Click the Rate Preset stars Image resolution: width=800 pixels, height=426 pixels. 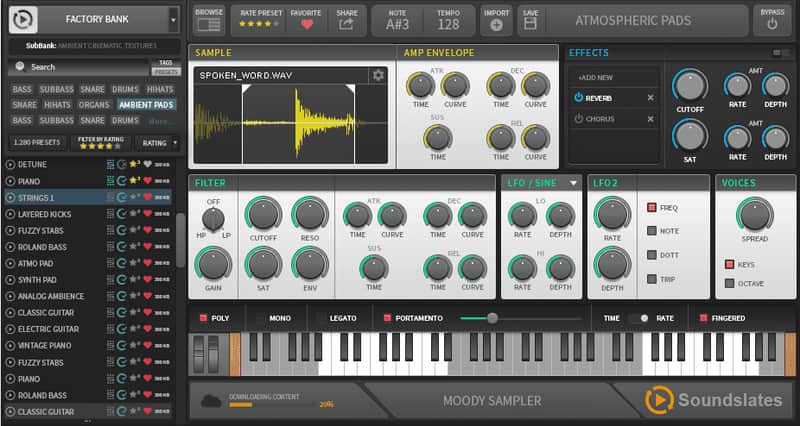click(259, 24)
